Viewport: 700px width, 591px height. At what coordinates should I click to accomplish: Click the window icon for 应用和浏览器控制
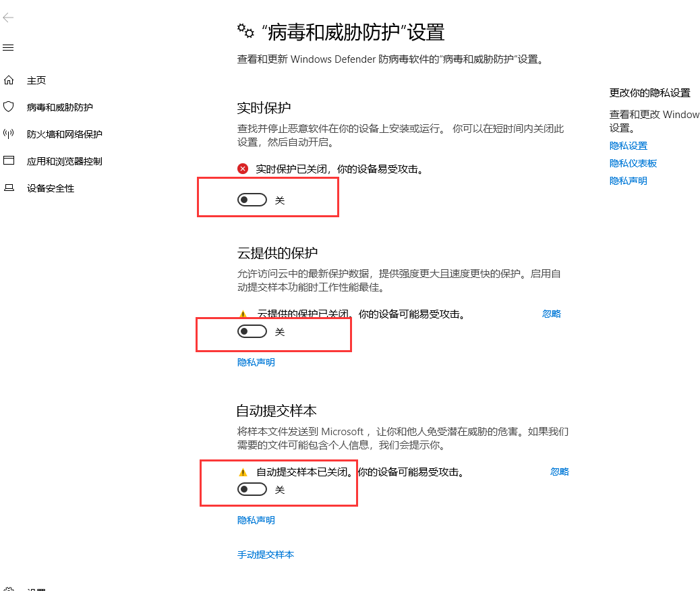[x=9, y=161]
